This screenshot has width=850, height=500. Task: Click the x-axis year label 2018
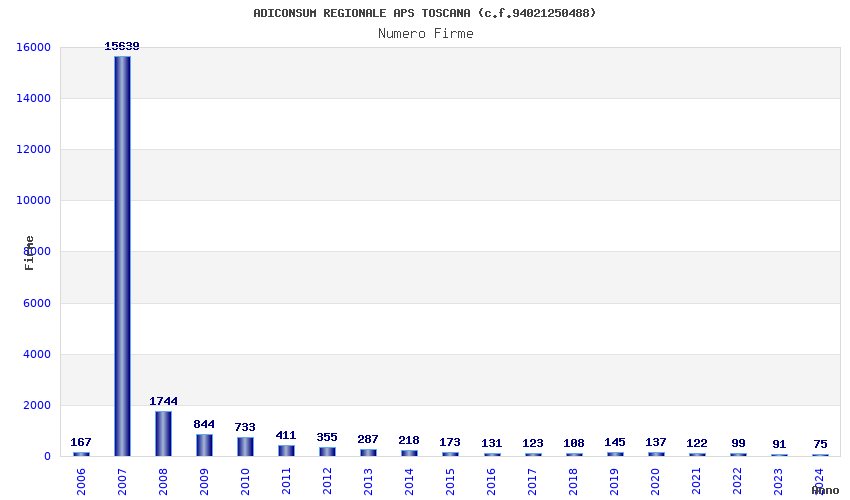(x=574, y=482)
